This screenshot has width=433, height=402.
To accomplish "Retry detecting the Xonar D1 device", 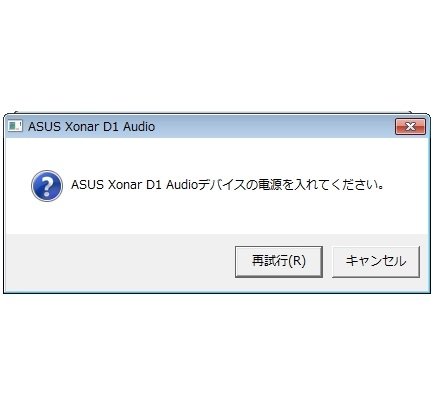I will coord(279,262).
